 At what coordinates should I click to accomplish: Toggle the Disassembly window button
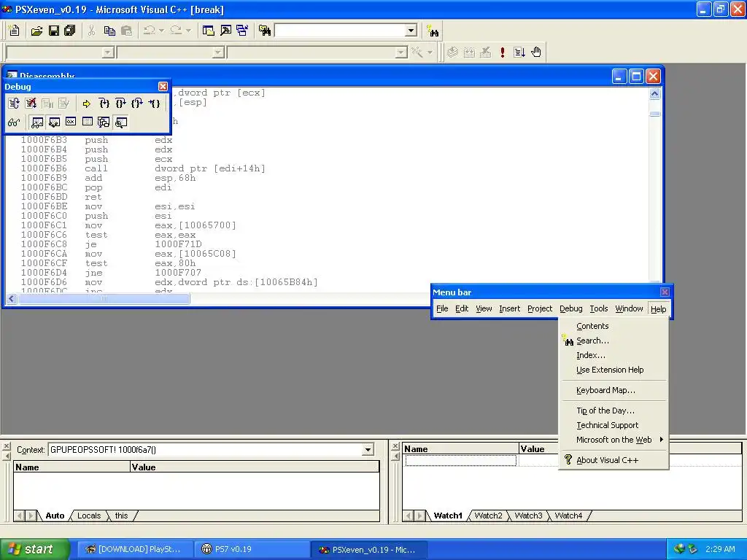click(x=121, y=122)
